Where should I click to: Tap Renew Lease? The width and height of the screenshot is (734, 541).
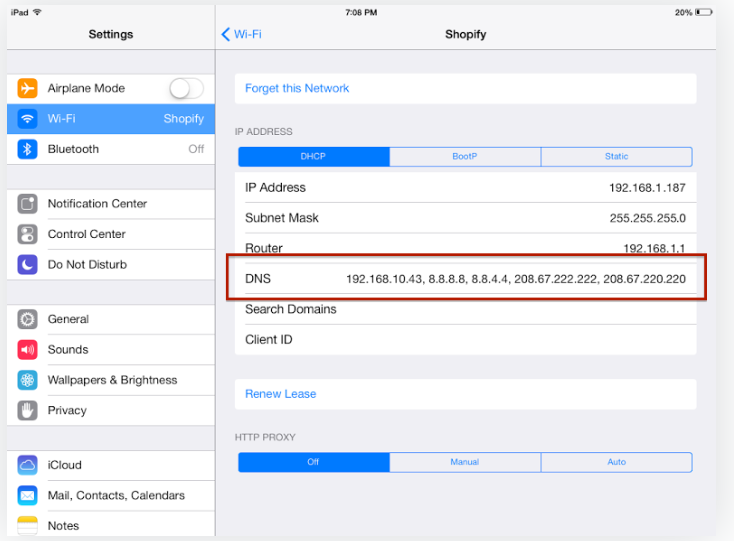click(x=465, y=394)
